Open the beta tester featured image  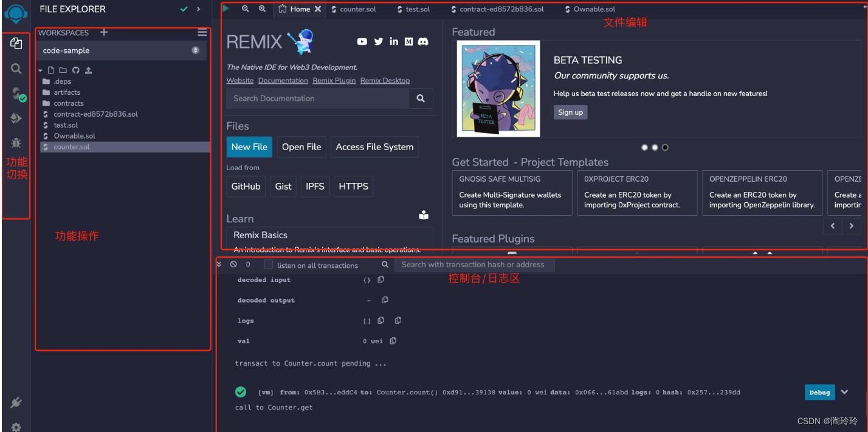[x=498, y=89]
